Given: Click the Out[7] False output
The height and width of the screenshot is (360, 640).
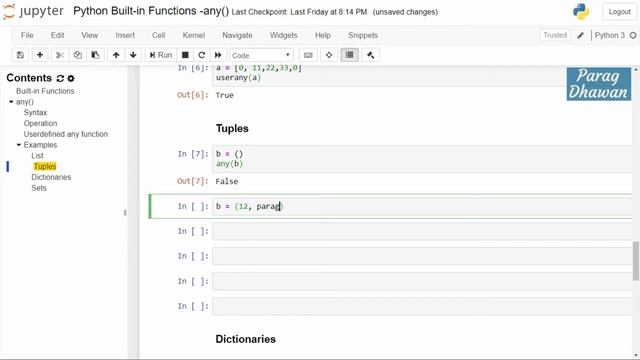Looking at the screenshot, I should tap(227, 182).
